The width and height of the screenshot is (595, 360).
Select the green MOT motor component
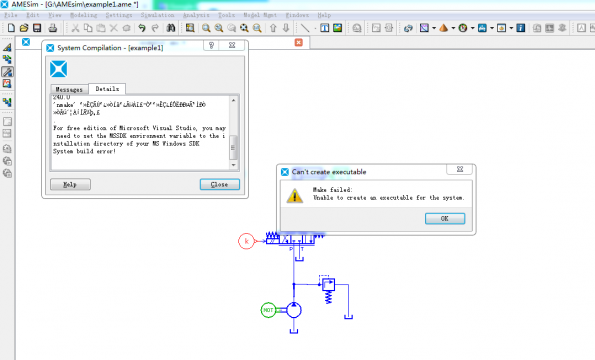coord(268,310)
